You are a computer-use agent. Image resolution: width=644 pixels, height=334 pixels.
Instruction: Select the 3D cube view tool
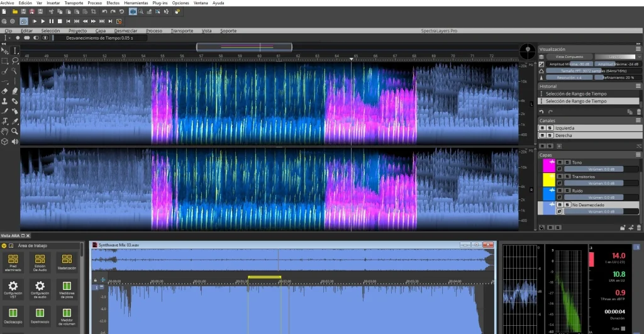[x=5, y=142]
